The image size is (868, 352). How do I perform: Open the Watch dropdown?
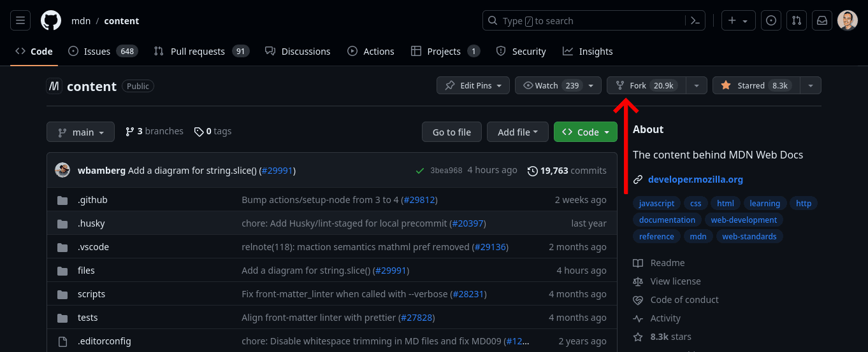pos(558,85)
